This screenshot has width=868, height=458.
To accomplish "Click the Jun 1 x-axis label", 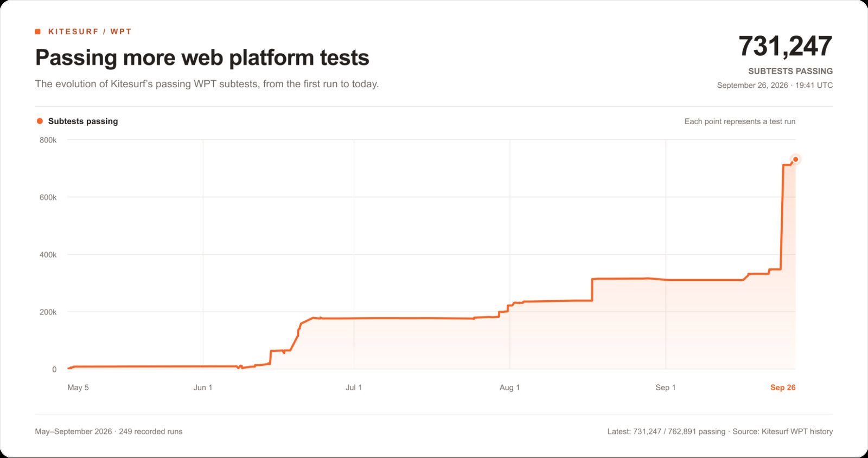I will (x=203, y=388).
